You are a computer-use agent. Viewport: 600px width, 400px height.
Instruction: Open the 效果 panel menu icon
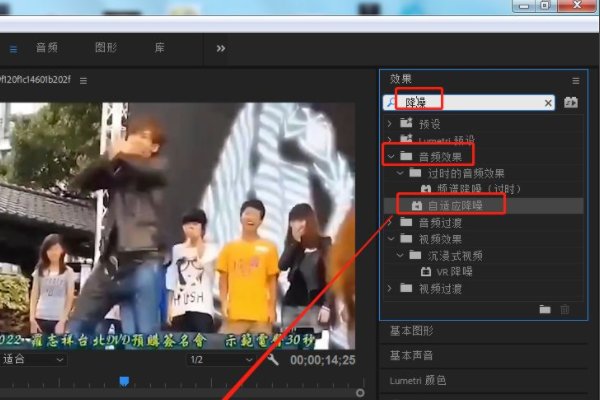[576, 81]
